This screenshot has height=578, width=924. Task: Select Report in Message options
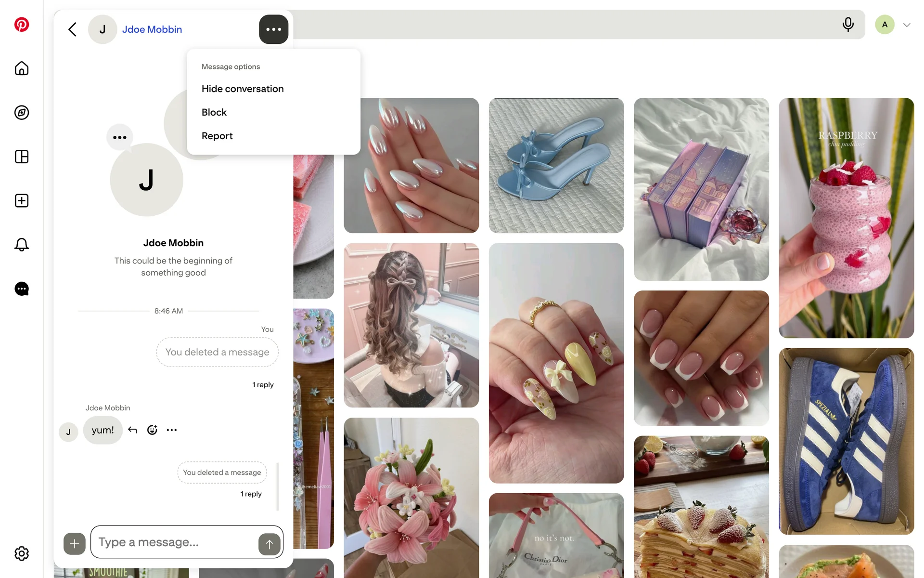pos(217,136)
